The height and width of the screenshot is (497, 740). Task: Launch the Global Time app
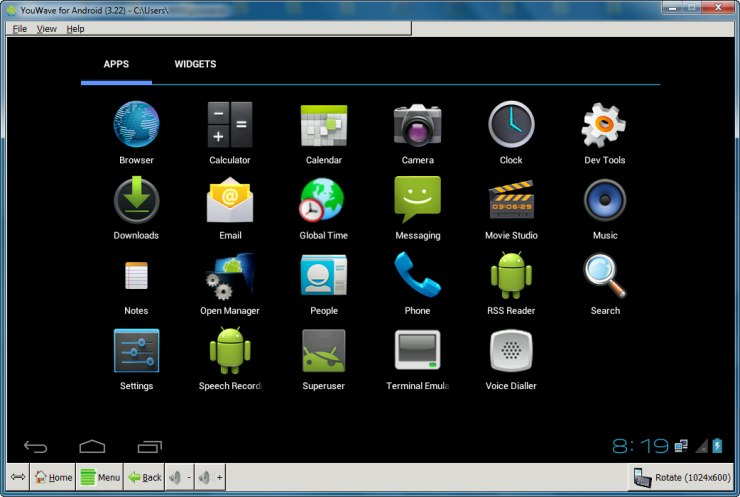coord(323,200)
